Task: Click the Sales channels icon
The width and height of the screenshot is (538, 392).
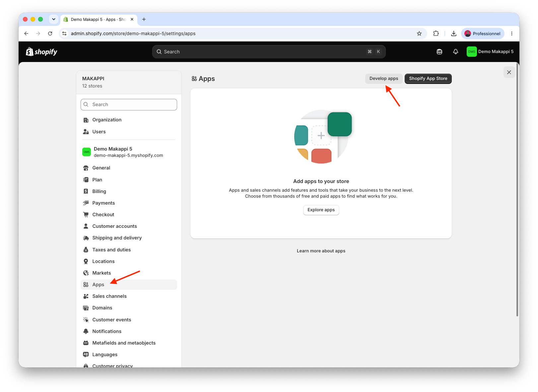Action: [86, 296]
